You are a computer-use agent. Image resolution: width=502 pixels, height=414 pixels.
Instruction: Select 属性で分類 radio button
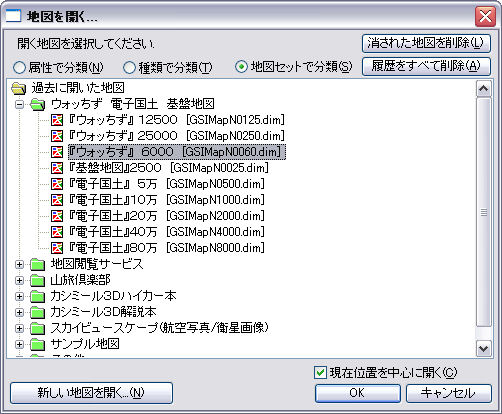(x=19, y=68)
